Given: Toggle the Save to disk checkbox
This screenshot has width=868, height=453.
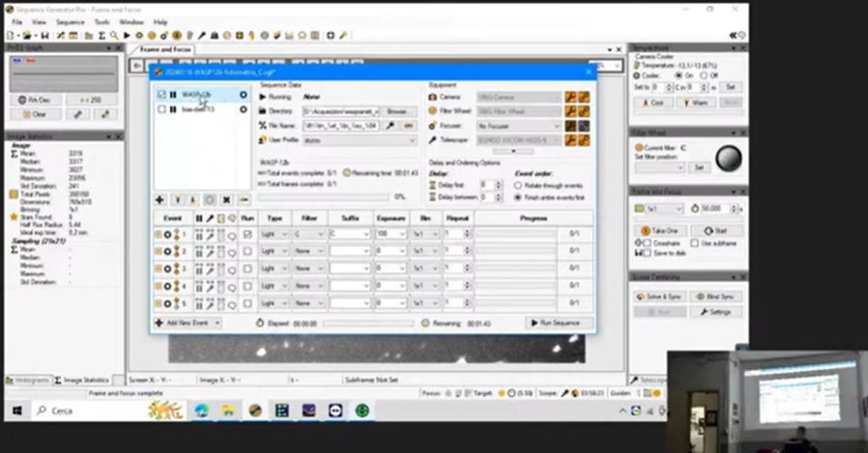Looking at the screenshot, I should [x=647, y=253].
